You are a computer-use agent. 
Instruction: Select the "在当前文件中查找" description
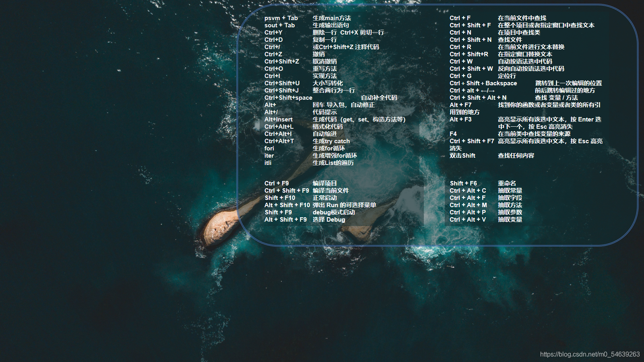[522, 18]
